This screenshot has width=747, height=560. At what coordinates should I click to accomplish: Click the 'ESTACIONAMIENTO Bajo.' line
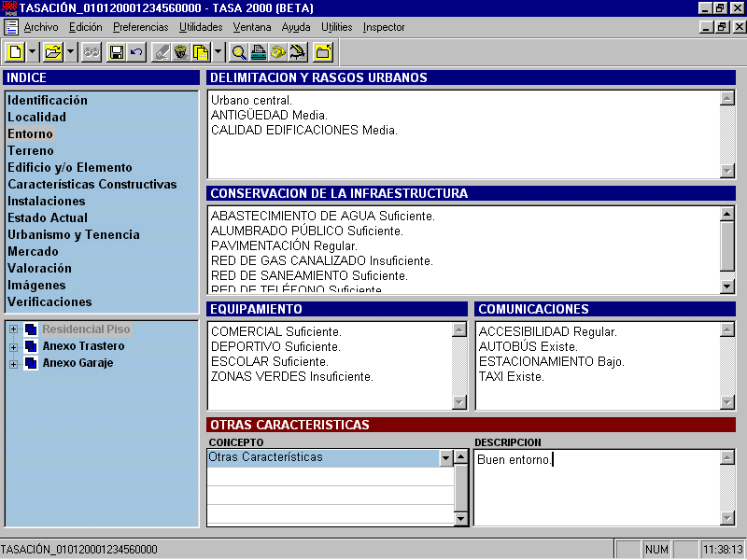[551, 362]
